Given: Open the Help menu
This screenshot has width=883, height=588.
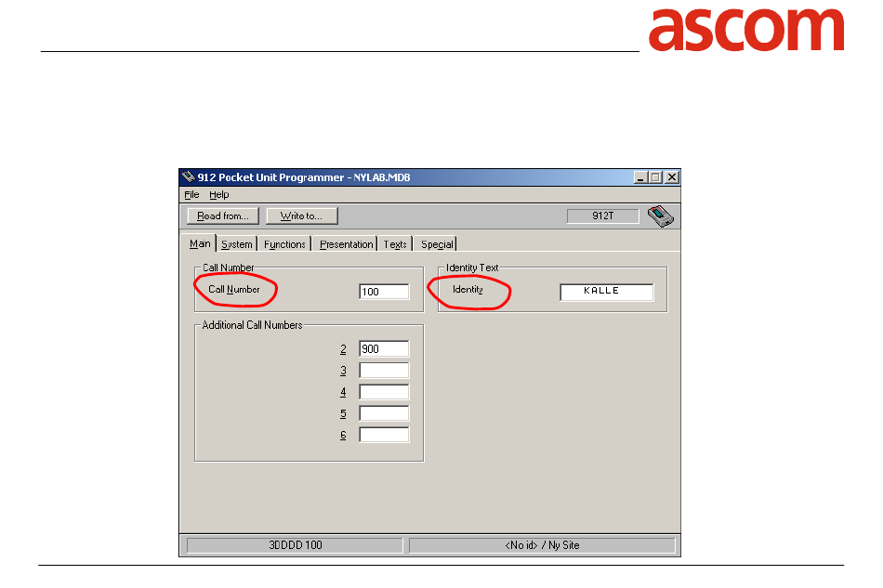Looking at the screenshot, I should [219, 195].
